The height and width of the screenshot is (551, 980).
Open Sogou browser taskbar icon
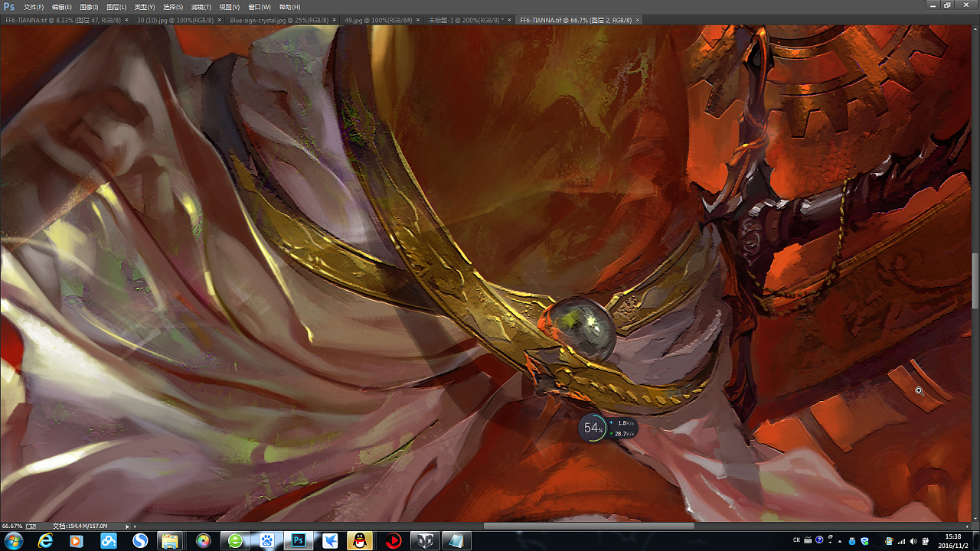140,541
